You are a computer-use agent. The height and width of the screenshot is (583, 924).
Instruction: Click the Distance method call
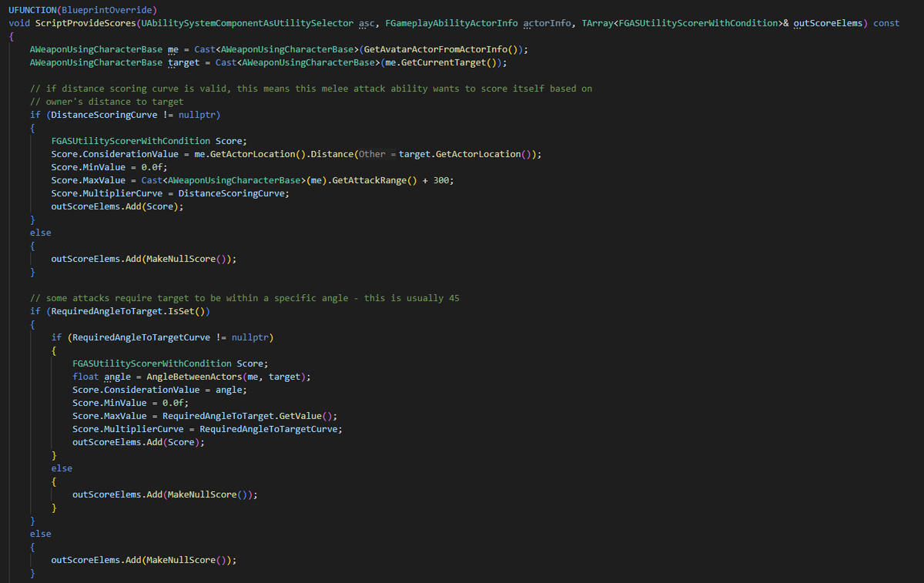click(332, 154)
